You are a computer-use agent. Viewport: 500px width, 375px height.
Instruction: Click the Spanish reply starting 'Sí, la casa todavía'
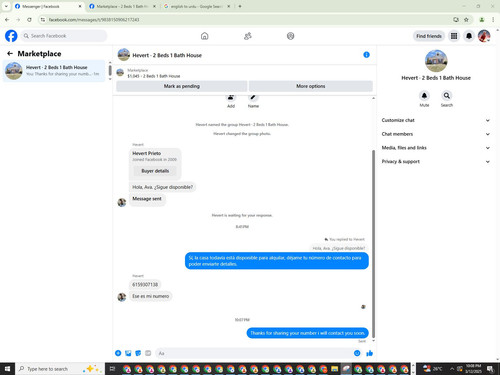(277, 261)
